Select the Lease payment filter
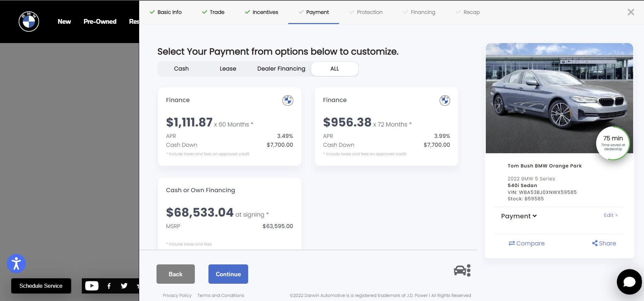The image size is (644, 301). tap(228, 69)
